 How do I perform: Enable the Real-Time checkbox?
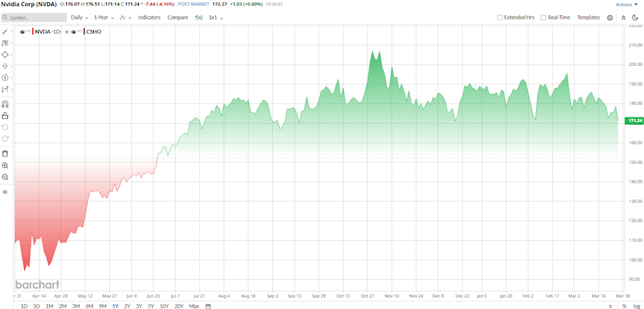[543, 17]
